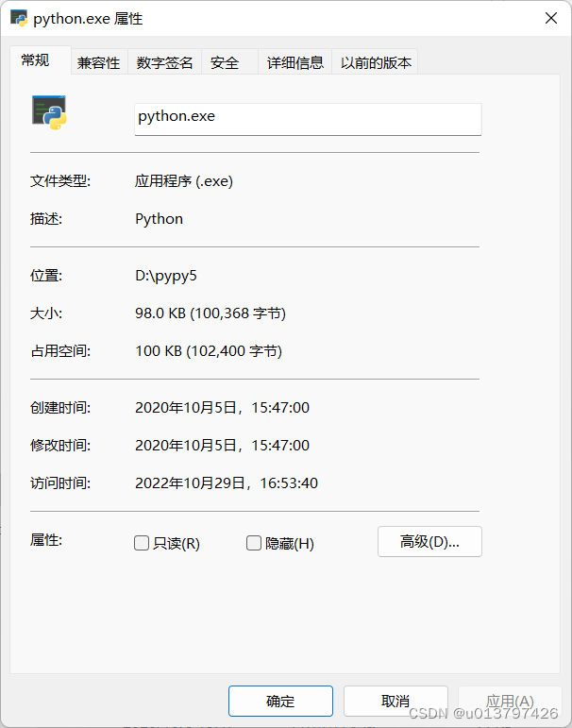Click the large Python file icon
The width and height of the screenshot is (572, 728).
click(x=49, y=112)
